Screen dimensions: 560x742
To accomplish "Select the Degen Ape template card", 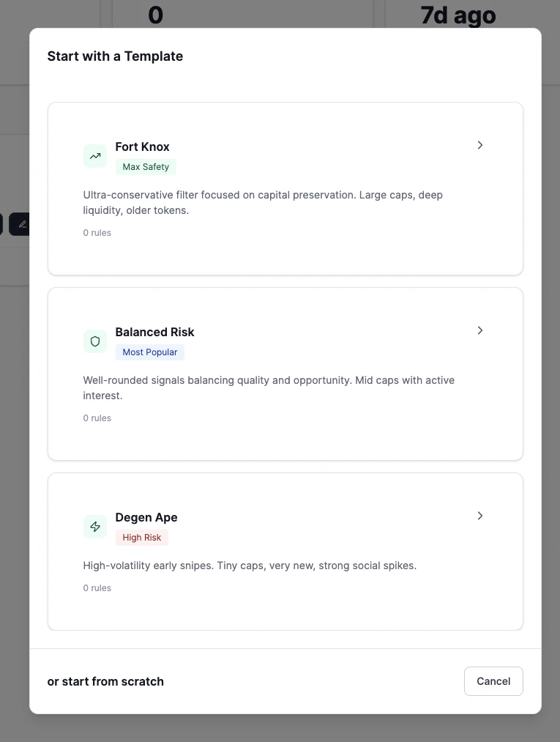I will click(x=285, y=551).
